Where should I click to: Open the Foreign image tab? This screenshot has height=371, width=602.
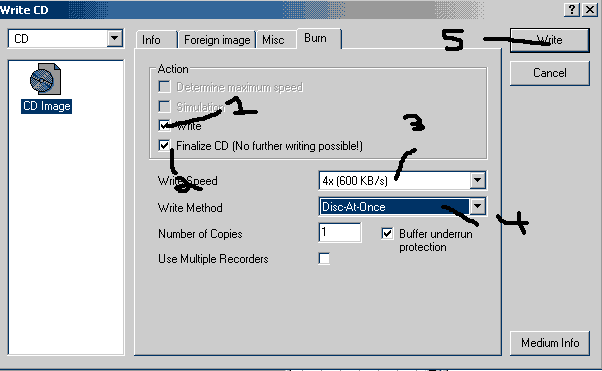tap(217, 40)
